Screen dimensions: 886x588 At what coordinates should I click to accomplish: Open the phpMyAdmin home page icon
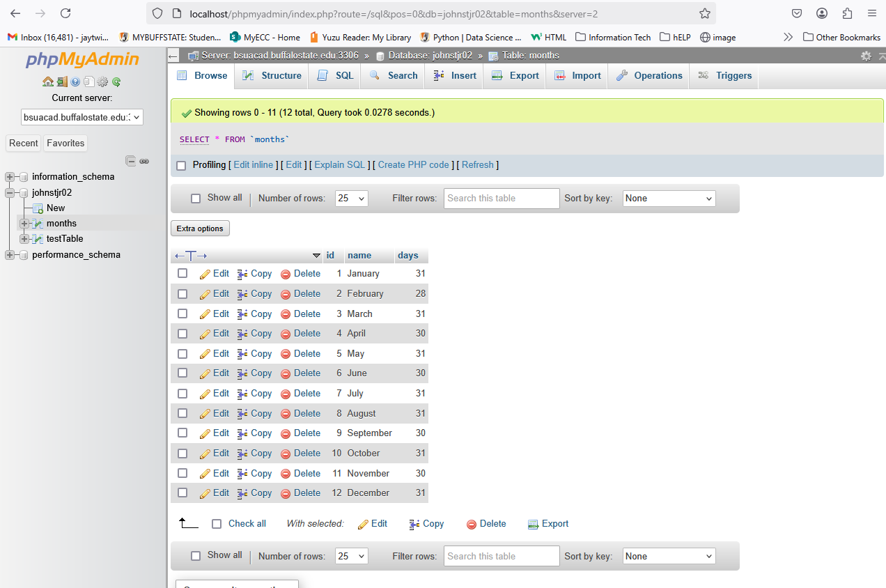pos(47,82)
